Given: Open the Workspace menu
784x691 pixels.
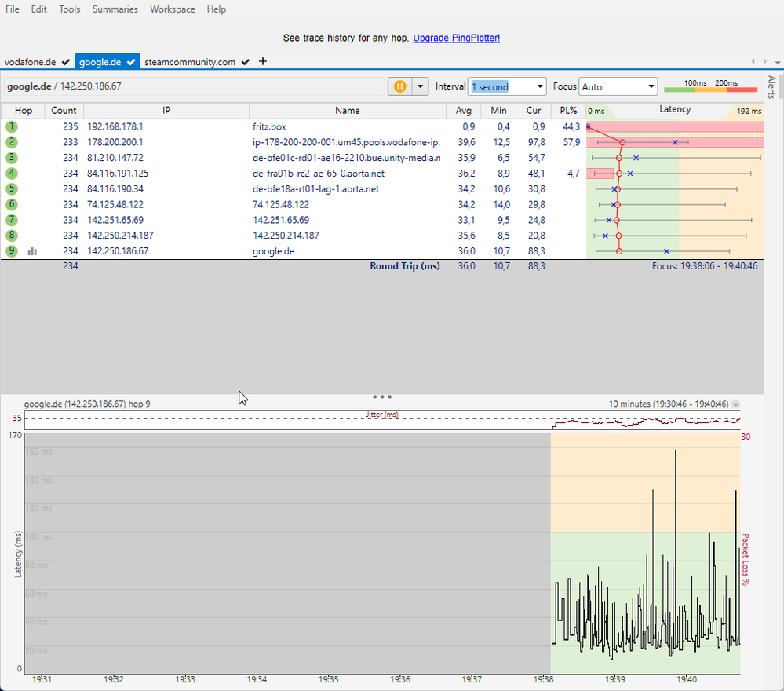Looking at the screenshot, I should 173,9.
